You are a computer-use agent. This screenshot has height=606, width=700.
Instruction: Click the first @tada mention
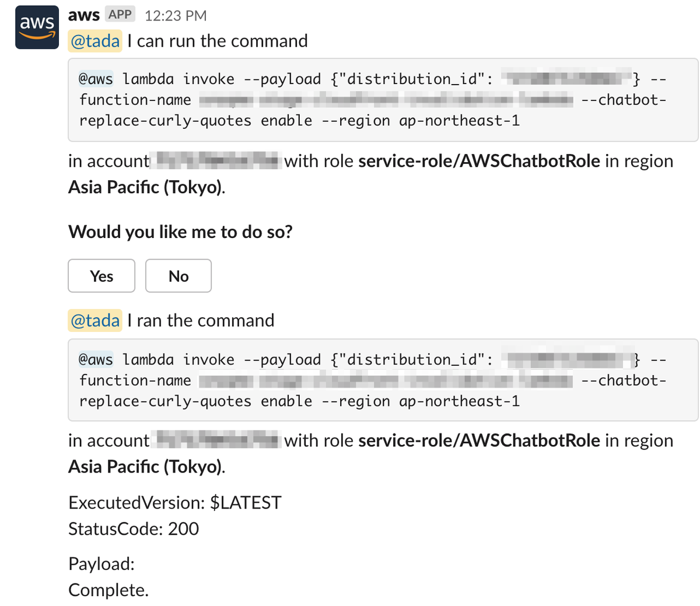(95, 41)
